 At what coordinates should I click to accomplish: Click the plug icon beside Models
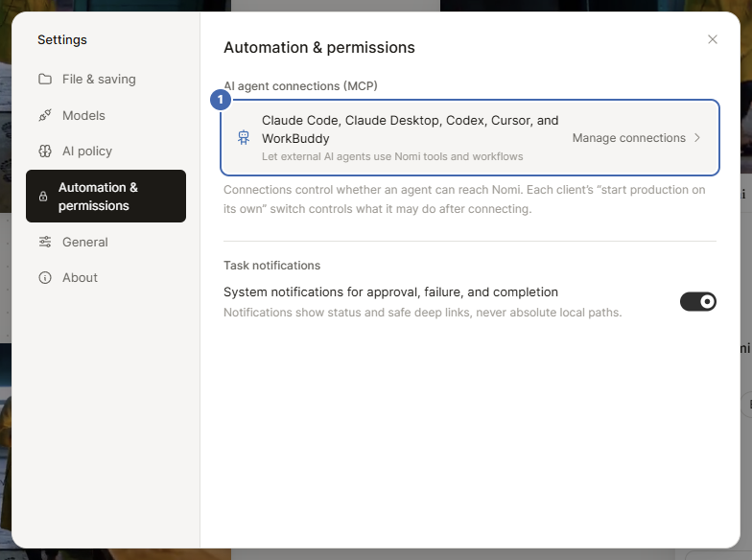coord(45,115)
